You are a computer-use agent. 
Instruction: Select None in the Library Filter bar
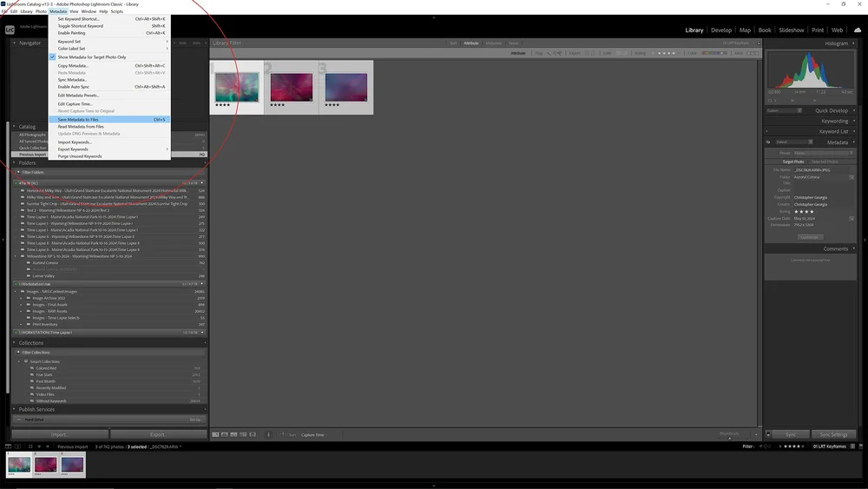[x=514, y=43]
